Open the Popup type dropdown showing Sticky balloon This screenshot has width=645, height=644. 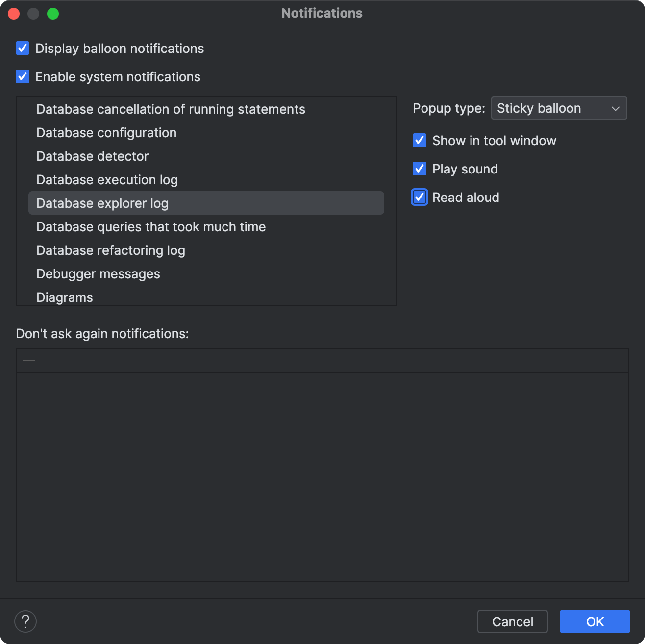pos(559,108)
